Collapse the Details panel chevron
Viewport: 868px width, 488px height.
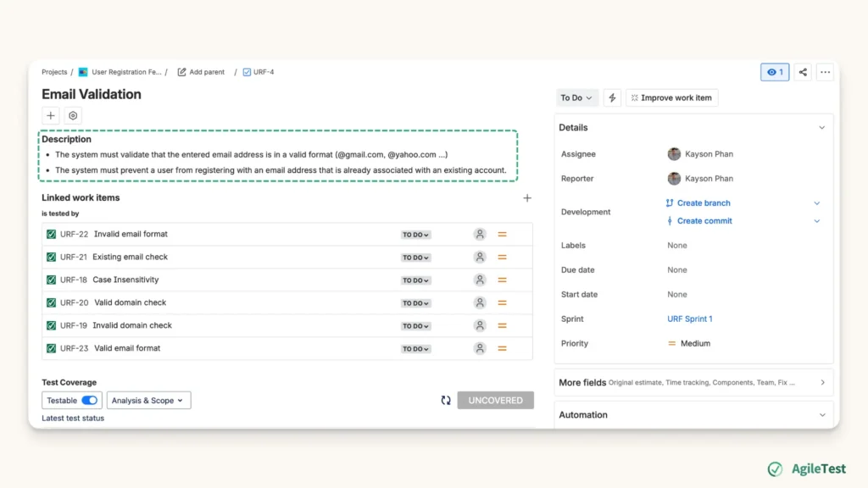click(822, 128)
